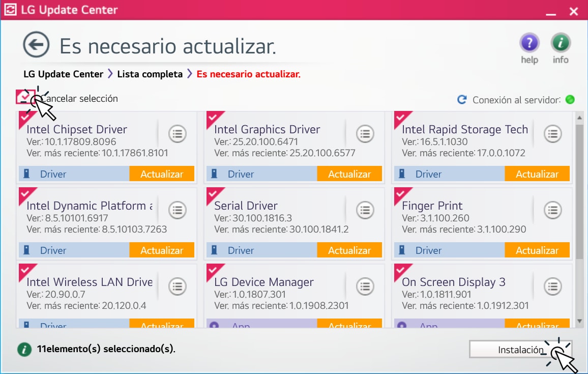
Task: Select the Serial Driver title
Action: click(246, 206)
